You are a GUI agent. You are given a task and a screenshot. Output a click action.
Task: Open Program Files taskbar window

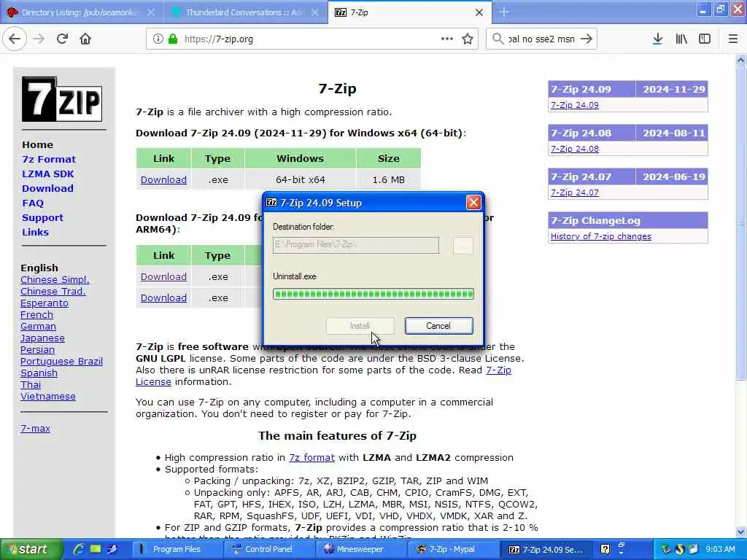pyautogui.click(x=177, y=549)
